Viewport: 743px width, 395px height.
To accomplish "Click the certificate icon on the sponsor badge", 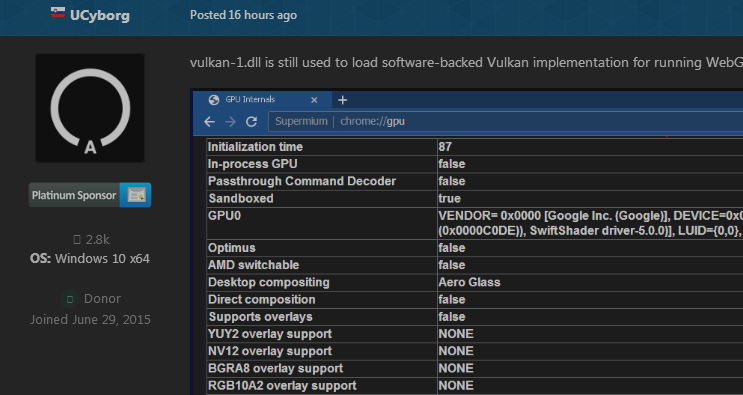I will coord(136,195).
